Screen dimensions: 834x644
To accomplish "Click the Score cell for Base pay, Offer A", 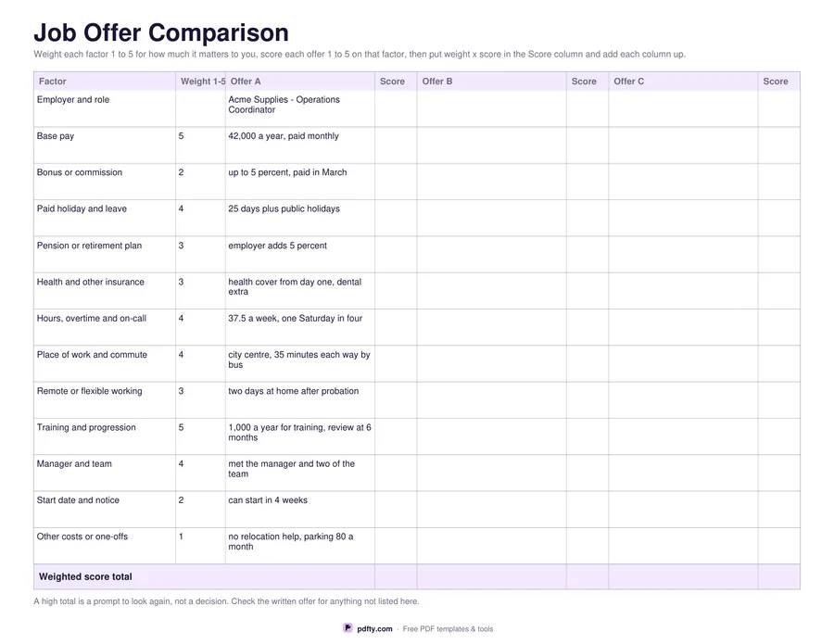I will coord(396,145).
